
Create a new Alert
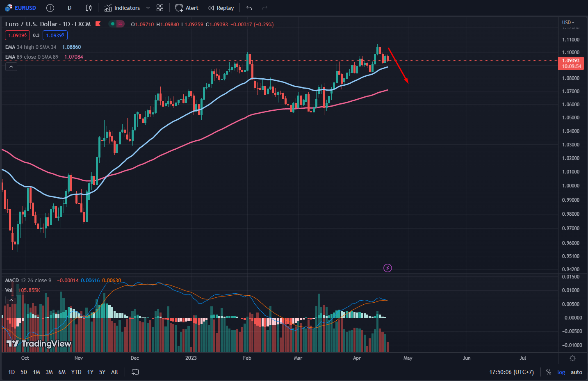187,8
